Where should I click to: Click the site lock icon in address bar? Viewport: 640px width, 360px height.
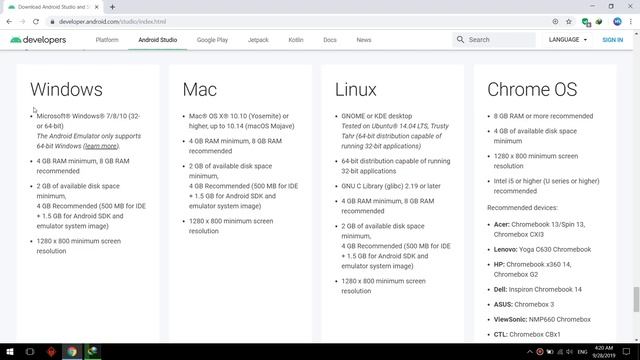[52, 22]
